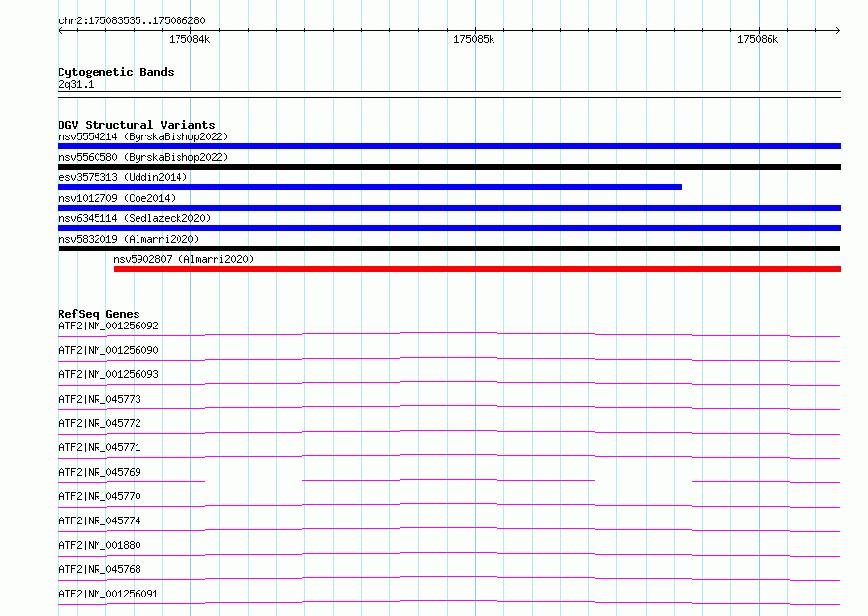
Task: Click black bar under nsv5560580
Action: pos(449,167)
